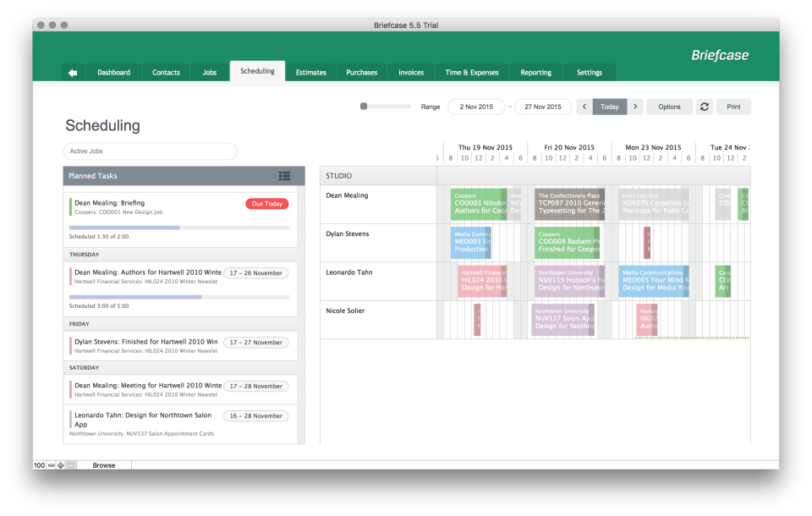Open Browse mode menu in status bar
The image size is (812, 516).
coord(104,465)
